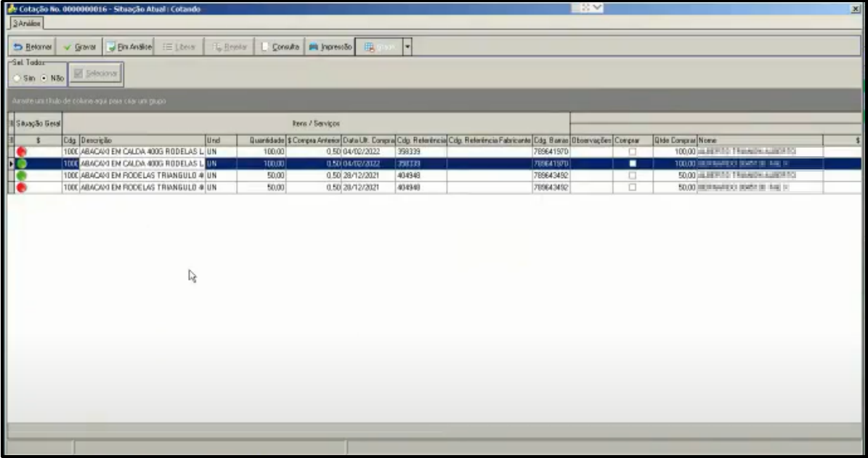Tick Comprar checkbox in the red-status ABACAXI EM CALDA row
The width and height of the screenshot is (868, 458).
(633, 152)
